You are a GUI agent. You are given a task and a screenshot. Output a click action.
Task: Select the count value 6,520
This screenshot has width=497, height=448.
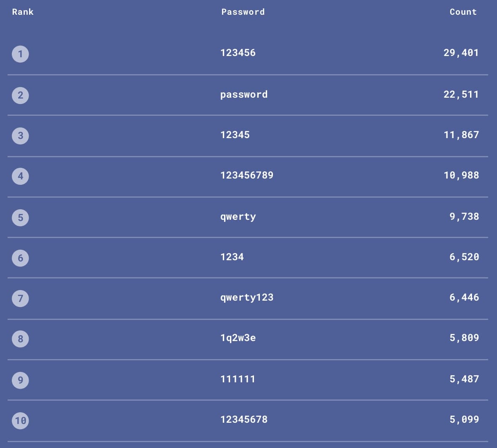point(464,257)
